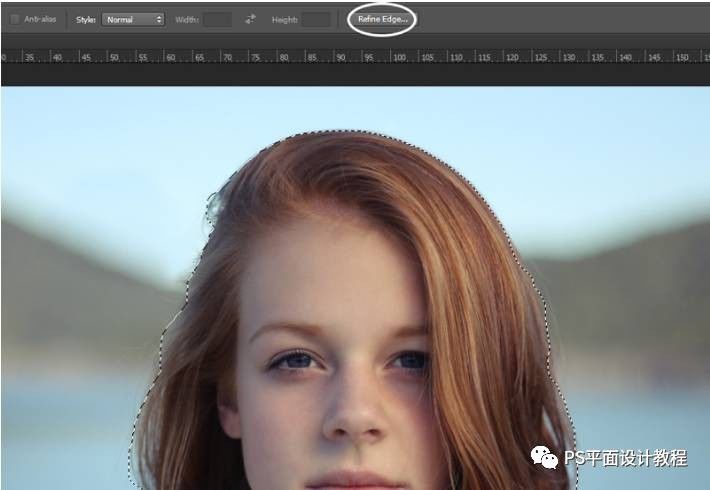Image resolution: width=710 pixels, height=490 pixels.
Task: Click the 50 mark on the ruler
Action: tap(114, 57)
